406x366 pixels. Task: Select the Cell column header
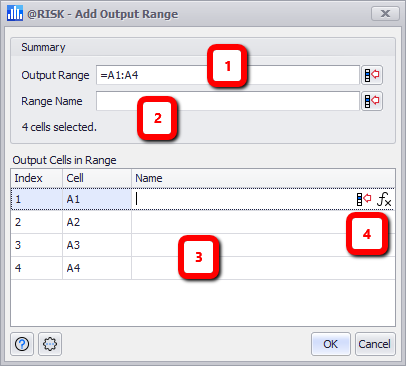click(97, 178)
